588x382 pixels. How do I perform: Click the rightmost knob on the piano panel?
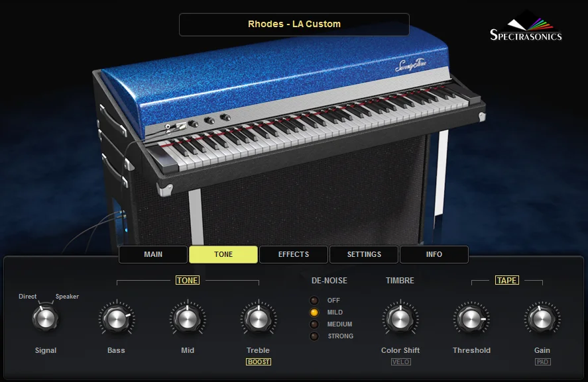225,118
